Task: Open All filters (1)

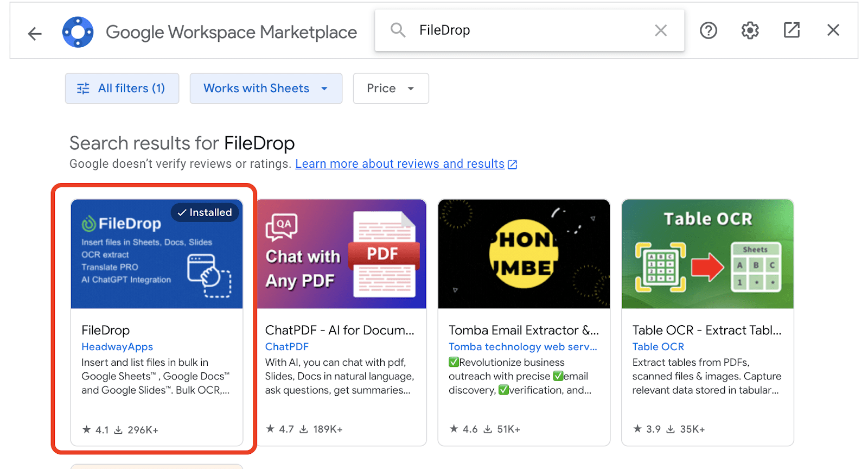Action: coord(122,88)
